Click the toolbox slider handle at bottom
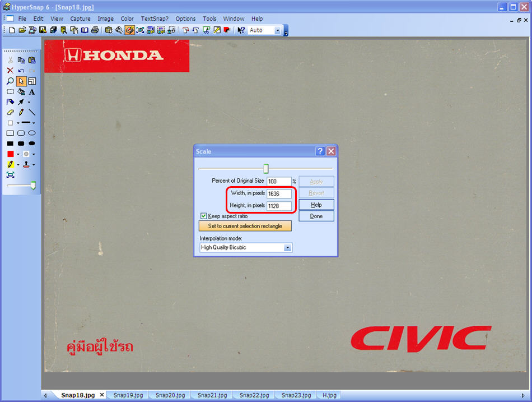Image resolution: width=532 pixels, height=402 pixels. [33, 185]
